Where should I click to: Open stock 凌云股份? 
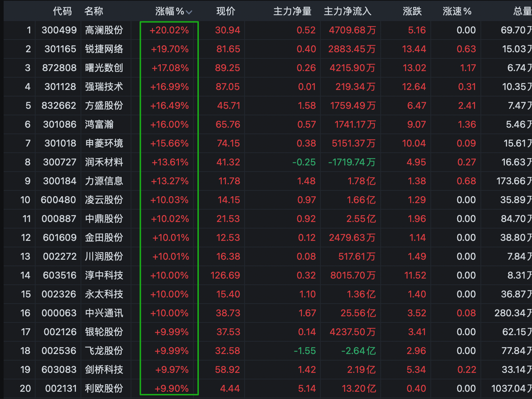(104, 200)
